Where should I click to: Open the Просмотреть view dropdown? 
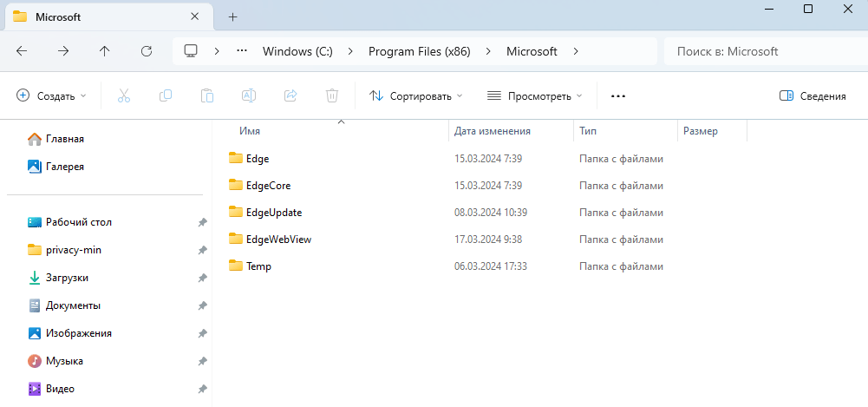click(x=535, y=95)
